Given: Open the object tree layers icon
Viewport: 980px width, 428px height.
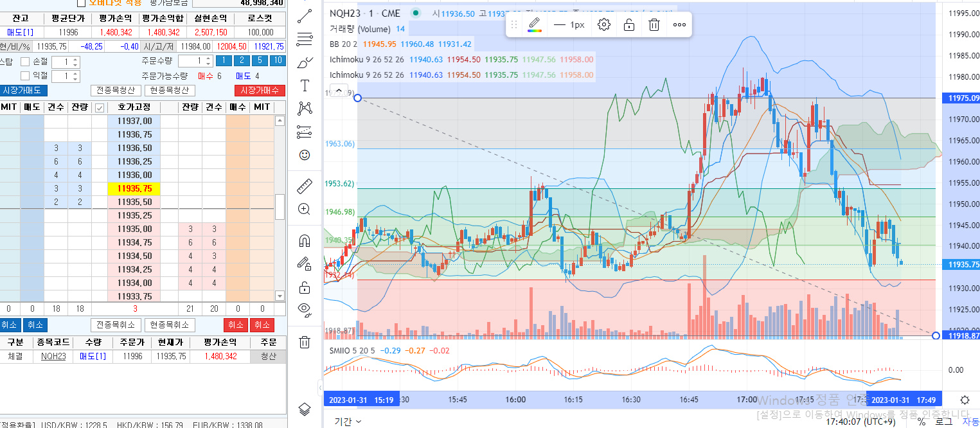Looking at the screenshot, I should point(305,409).
